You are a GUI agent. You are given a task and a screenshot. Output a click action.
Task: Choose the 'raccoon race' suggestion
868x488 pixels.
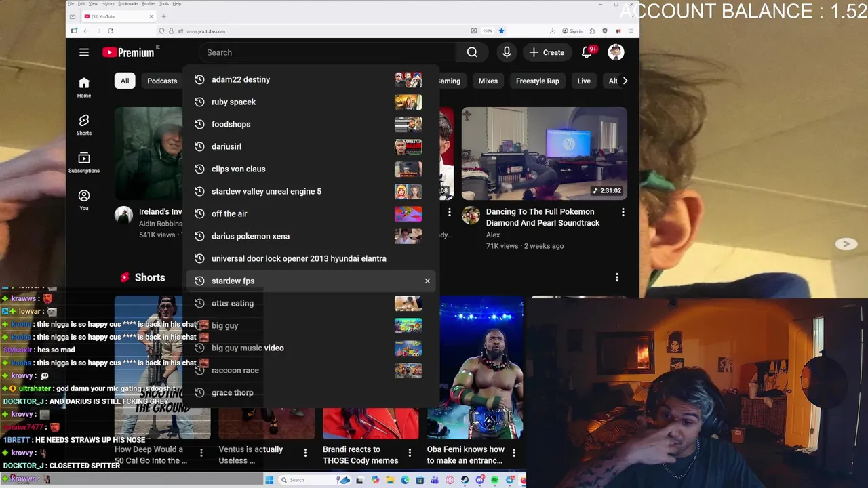tap(312, 370)
